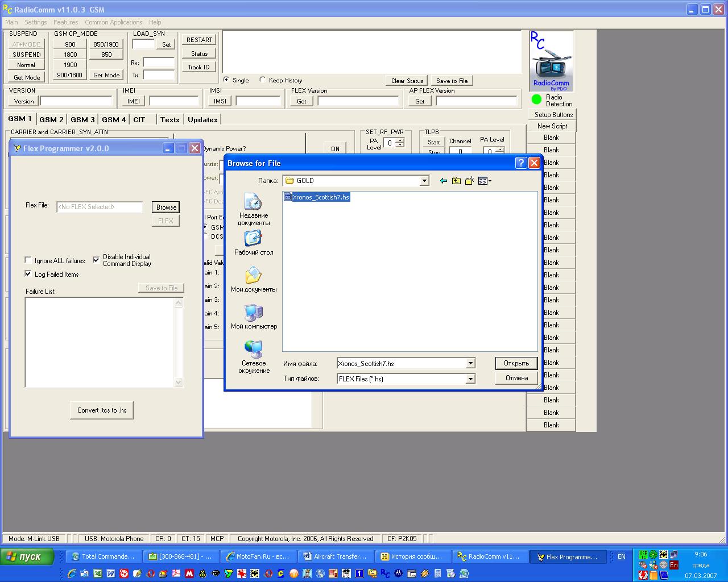The image size is (728, 582).
Task: Click Convert .tcs to .hs button
Action: click(102, 410)
